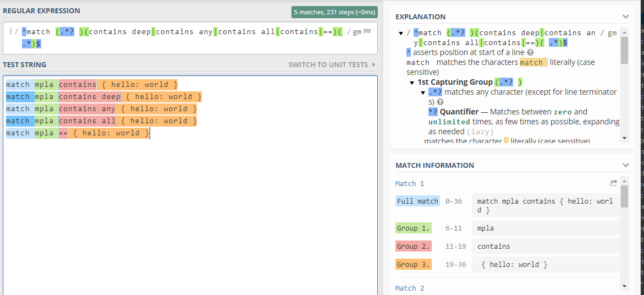Screen dimensions: 644x295
Task: Open the regex flags menu (flag icon)
Action: click(x=367, y=31)
